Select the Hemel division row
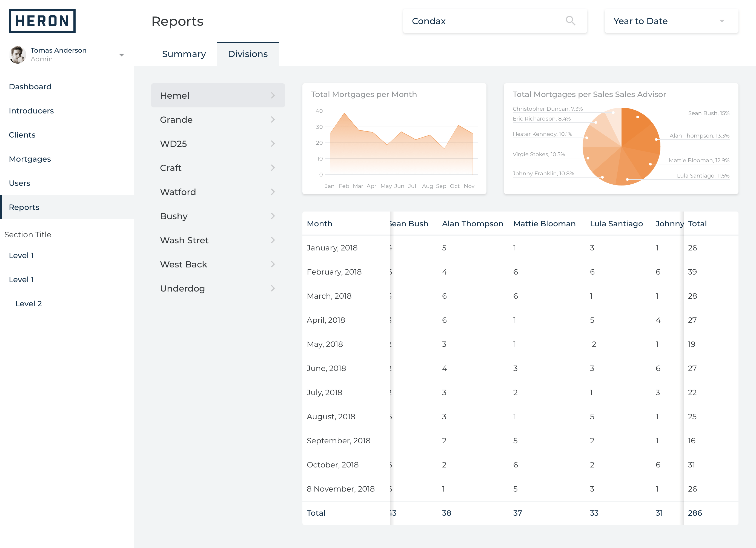 click(x=218, y=95)
